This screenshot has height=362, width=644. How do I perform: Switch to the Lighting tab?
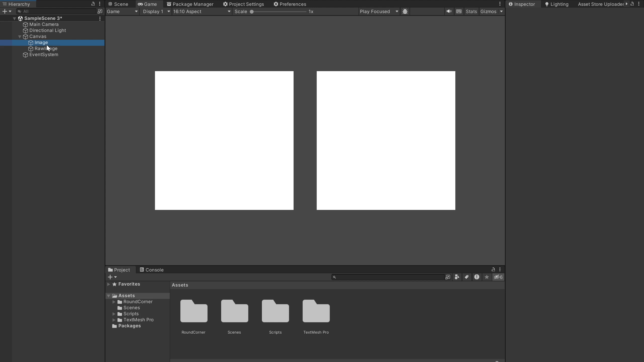coord(556,4)
